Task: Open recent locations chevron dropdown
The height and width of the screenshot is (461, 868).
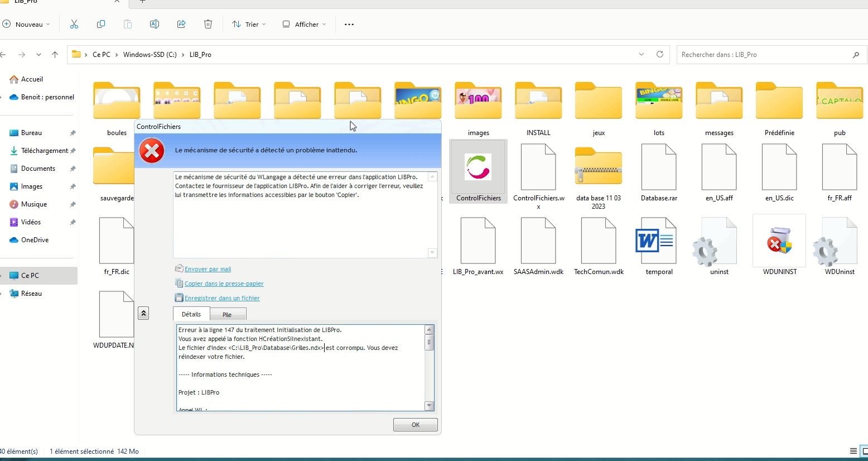Action: (x=38, y=54)
